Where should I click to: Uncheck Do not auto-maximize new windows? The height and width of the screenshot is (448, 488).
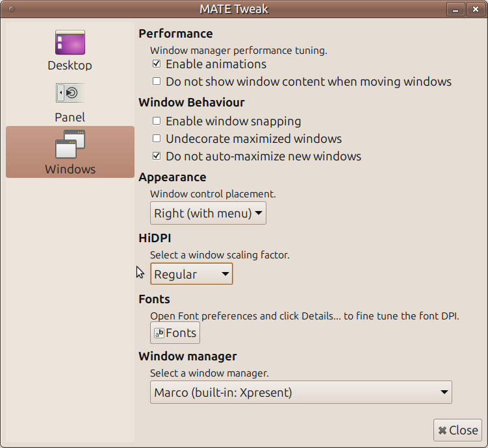pos(157,156)
